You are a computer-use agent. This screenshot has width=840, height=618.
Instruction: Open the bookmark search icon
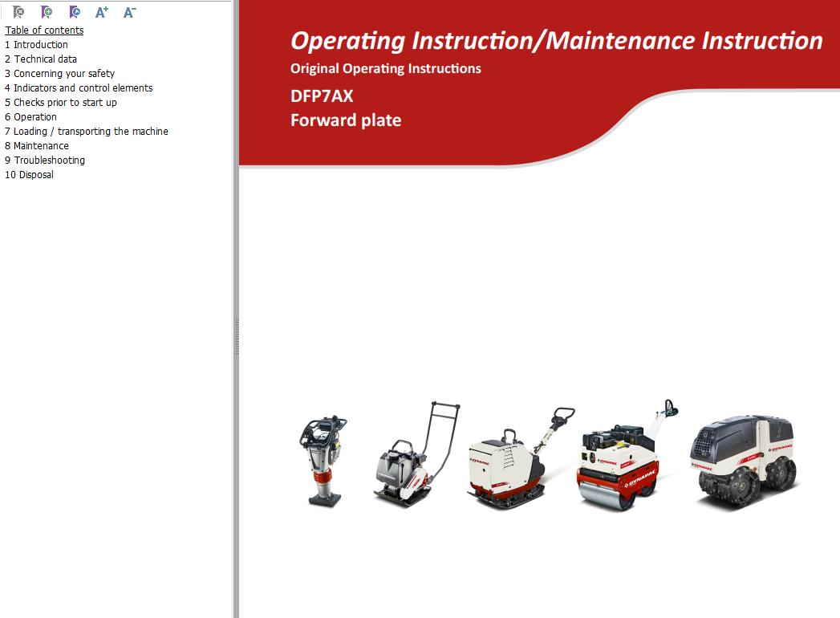pyautogui.click(x=73, y=11)
